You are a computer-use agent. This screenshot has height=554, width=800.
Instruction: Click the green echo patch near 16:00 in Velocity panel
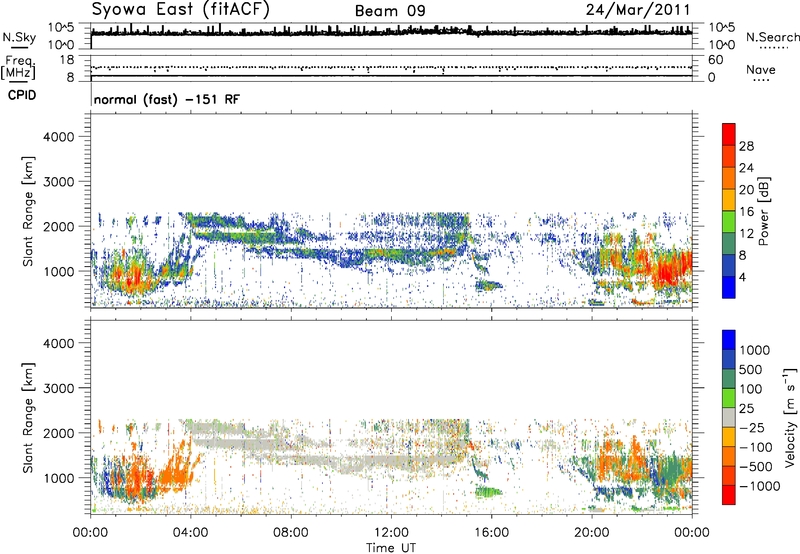(x=488, y=492)
